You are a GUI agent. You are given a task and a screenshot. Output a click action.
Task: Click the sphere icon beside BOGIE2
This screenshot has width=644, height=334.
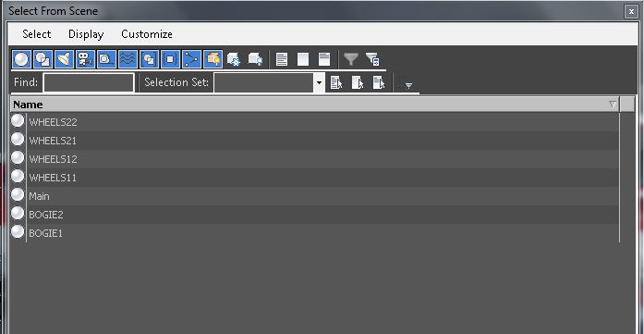(18, 213)
